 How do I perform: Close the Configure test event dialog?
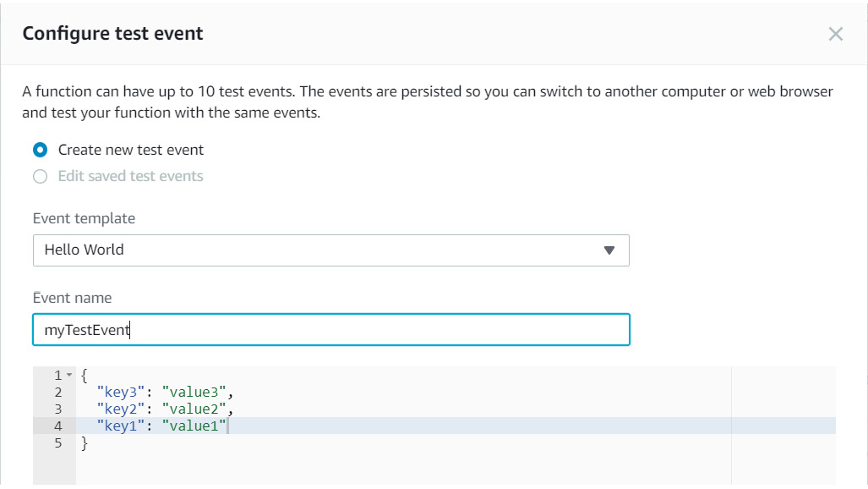(836, 34)
